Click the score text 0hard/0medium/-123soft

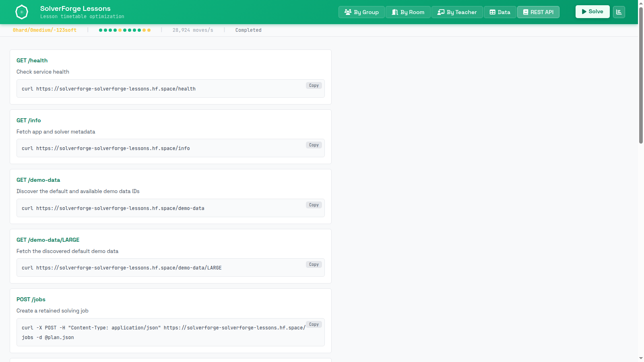point(45,30)
